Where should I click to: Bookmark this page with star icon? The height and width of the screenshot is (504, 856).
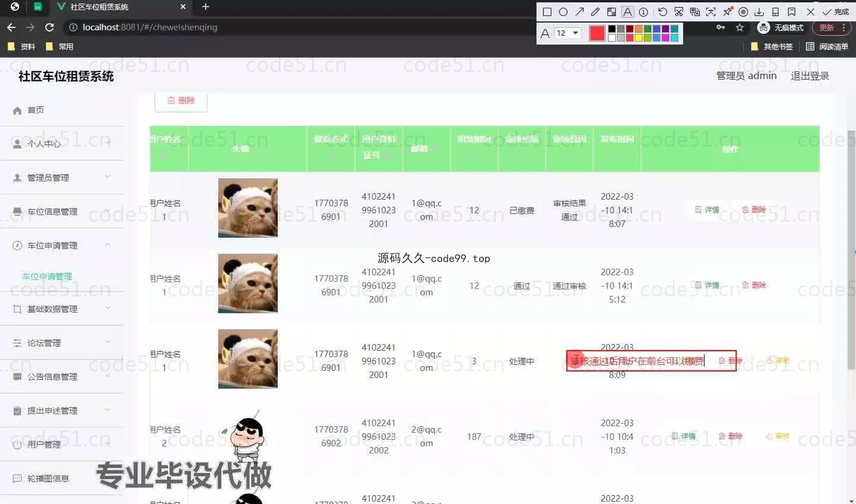[x=739, y=27]
